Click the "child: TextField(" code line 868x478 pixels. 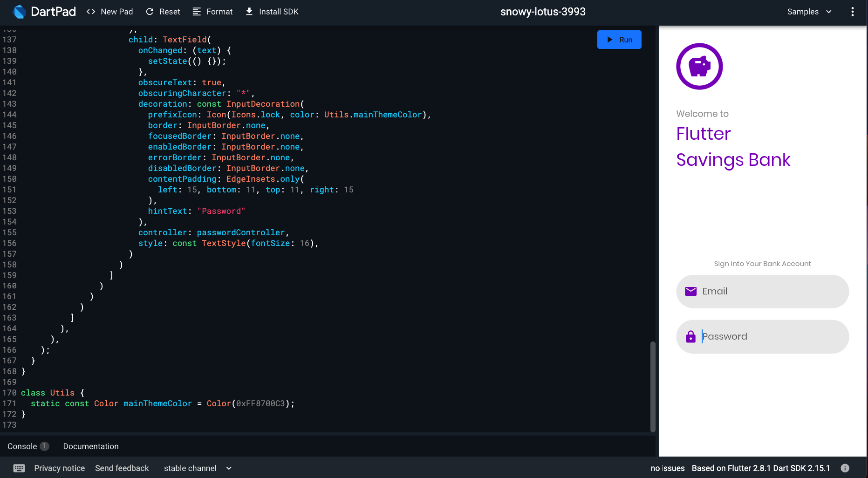(170, 40)
